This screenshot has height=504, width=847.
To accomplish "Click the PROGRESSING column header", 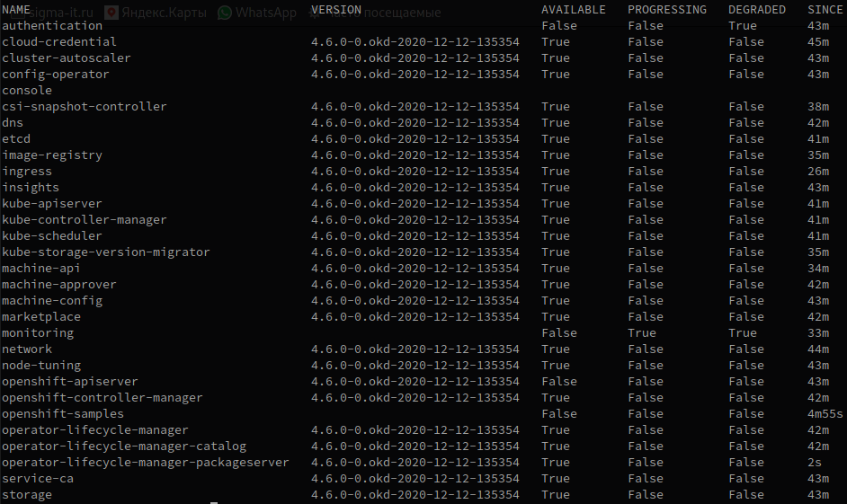I will [666, 10].
